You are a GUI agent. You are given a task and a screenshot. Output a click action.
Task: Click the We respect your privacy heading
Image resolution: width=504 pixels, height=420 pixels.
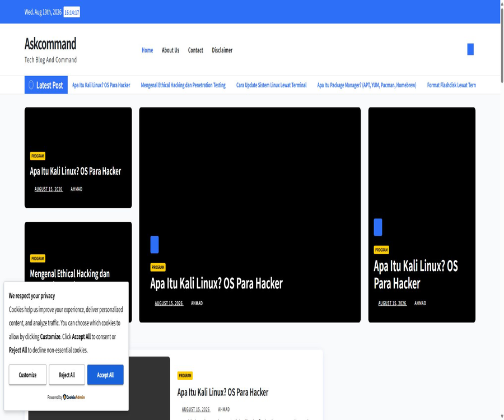tap(32, 296)
